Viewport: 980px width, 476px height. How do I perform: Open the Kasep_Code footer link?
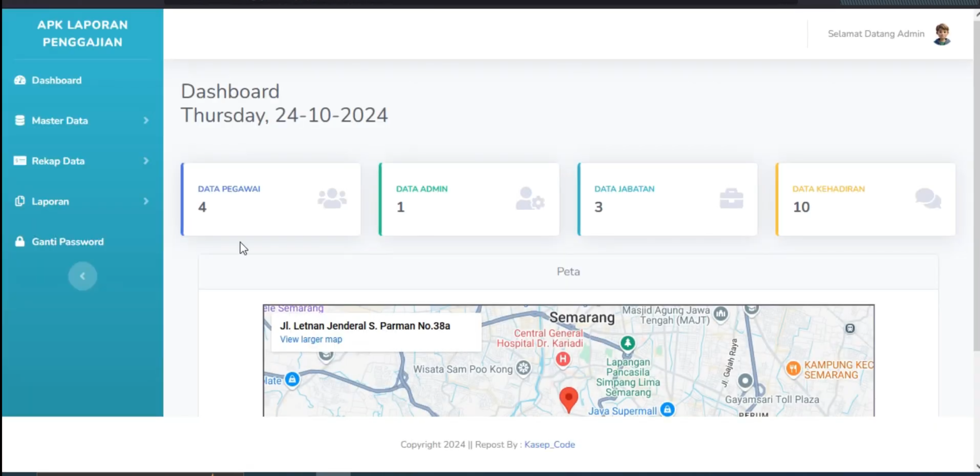click(549, 444)
